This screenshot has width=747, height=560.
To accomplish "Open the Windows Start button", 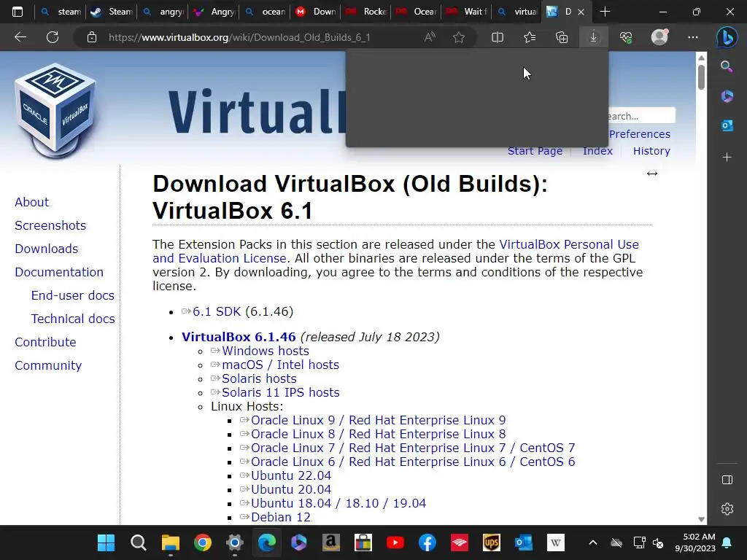I will click(106, 542).
